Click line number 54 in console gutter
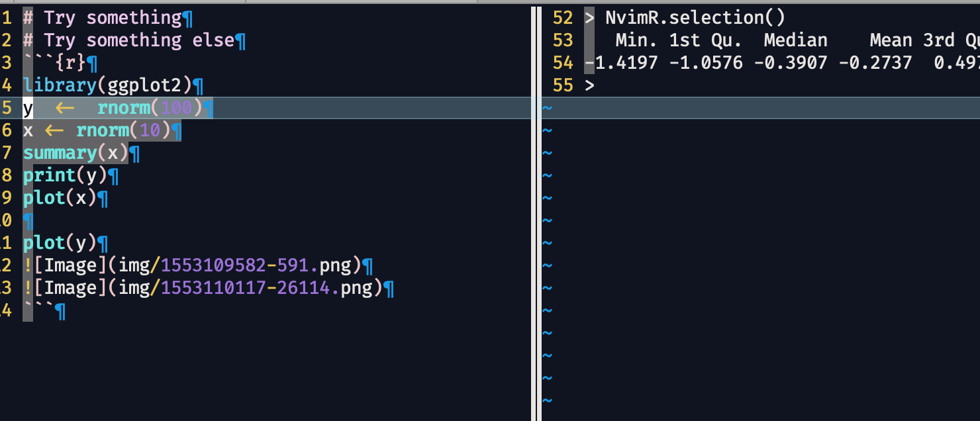Screen dimensions: 980x421 [x=563, y=62]
